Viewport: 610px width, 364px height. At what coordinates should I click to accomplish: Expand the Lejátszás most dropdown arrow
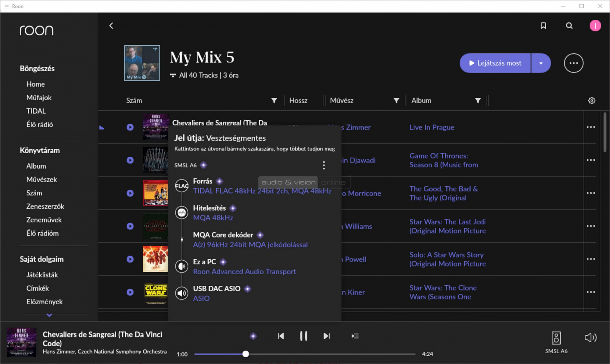pyautogui.click(x=541, y=63)
